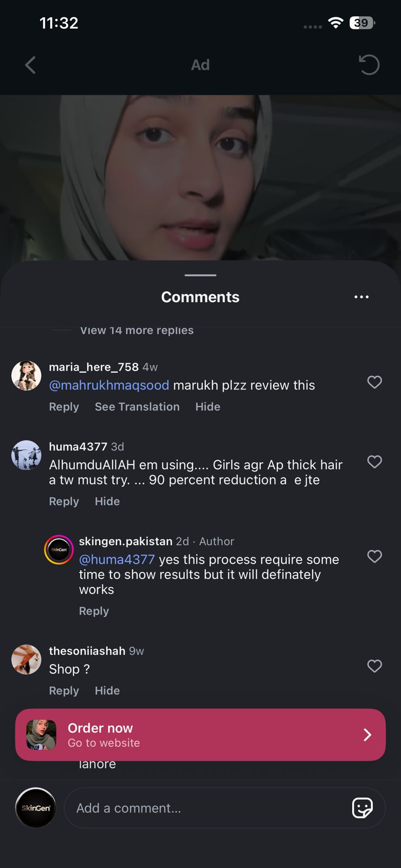This screenshot has height=868, width=401.
Task: Open huma4377's profile avatar
Action: 27,455
